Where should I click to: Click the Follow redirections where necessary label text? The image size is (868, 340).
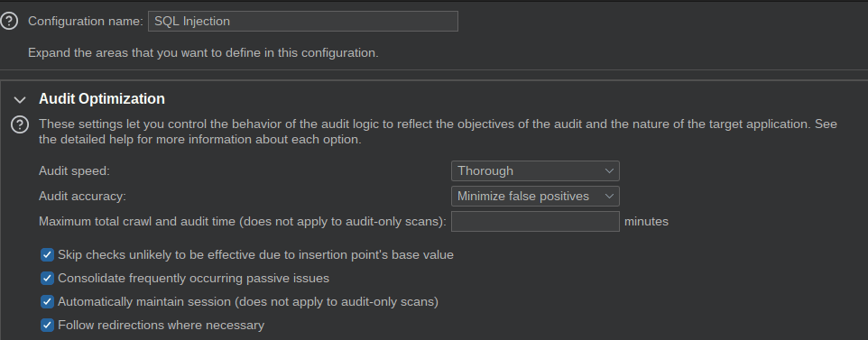[x=162, y=325]
